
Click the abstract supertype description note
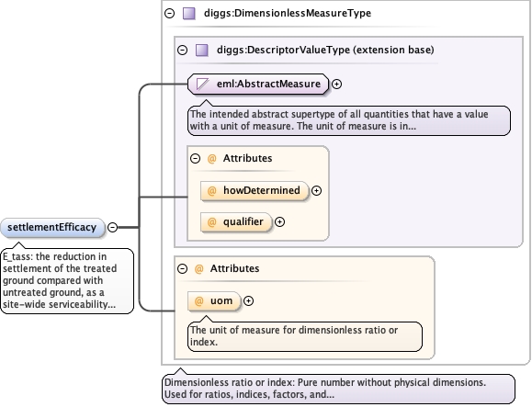[349, 120]
